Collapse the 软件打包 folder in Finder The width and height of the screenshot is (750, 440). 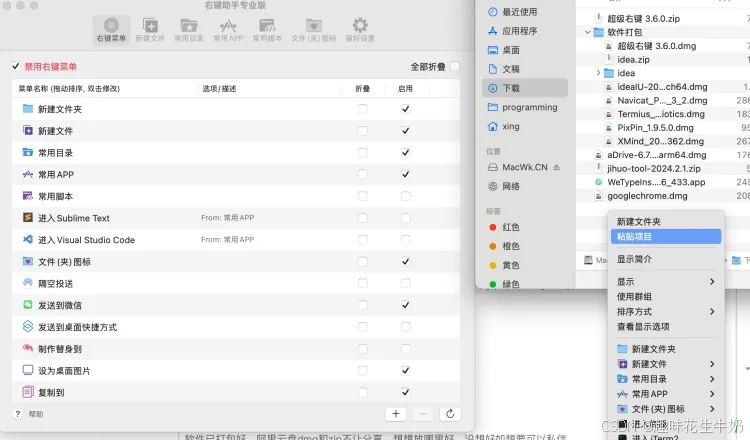(587, 33)
